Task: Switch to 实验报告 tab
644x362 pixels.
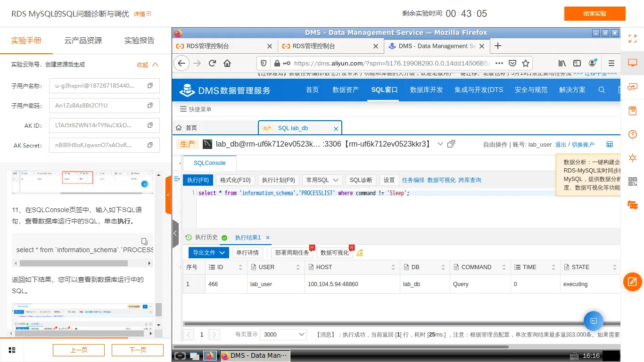Action: tap(140, 40)
